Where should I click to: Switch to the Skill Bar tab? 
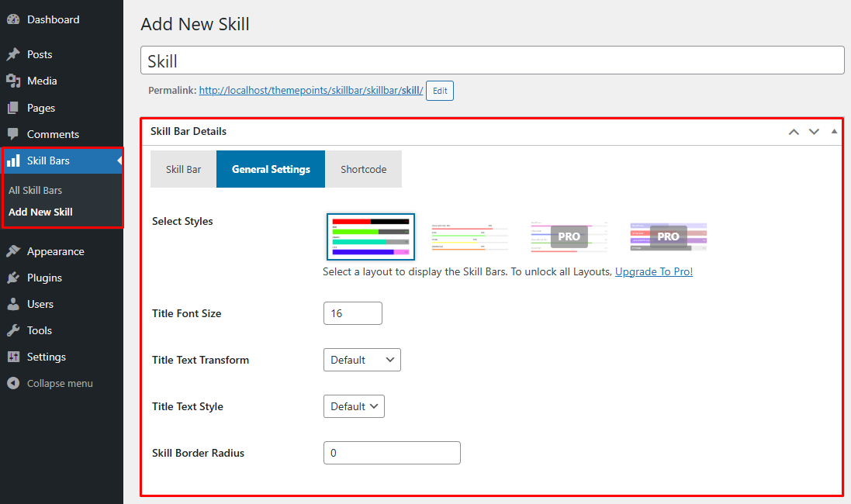[x=183, y=169]
